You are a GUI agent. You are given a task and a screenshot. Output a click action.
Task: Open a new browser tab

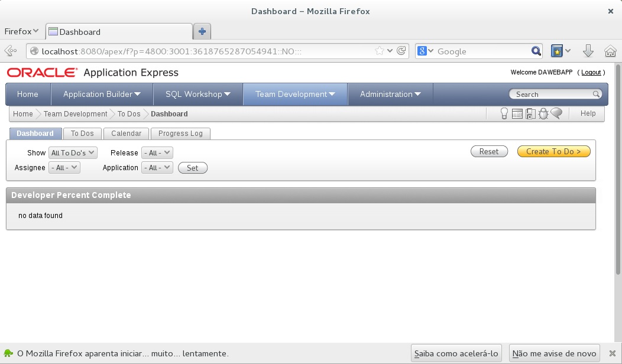(x=202, y=32)
